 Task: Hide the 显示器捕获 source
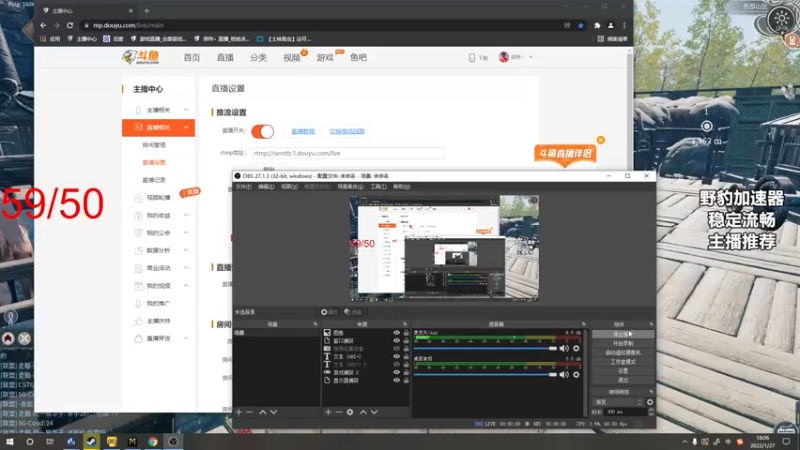[396, 380]
